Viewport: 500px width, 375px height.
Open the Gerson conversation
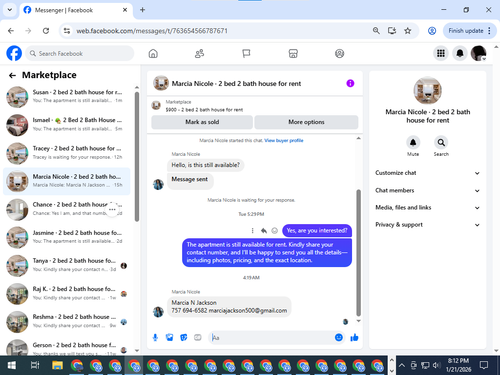coord(67,347)
